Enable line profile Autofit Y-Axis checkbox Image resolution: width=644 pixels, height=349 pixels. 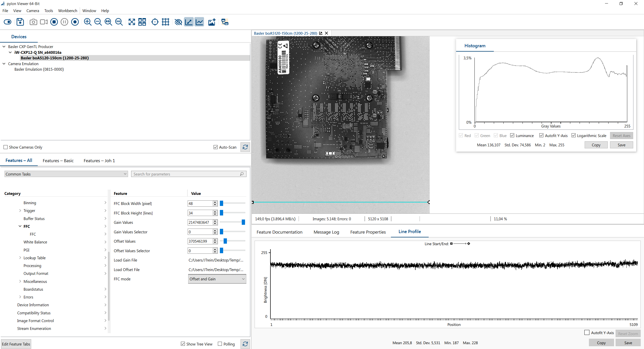click(587, 333)
